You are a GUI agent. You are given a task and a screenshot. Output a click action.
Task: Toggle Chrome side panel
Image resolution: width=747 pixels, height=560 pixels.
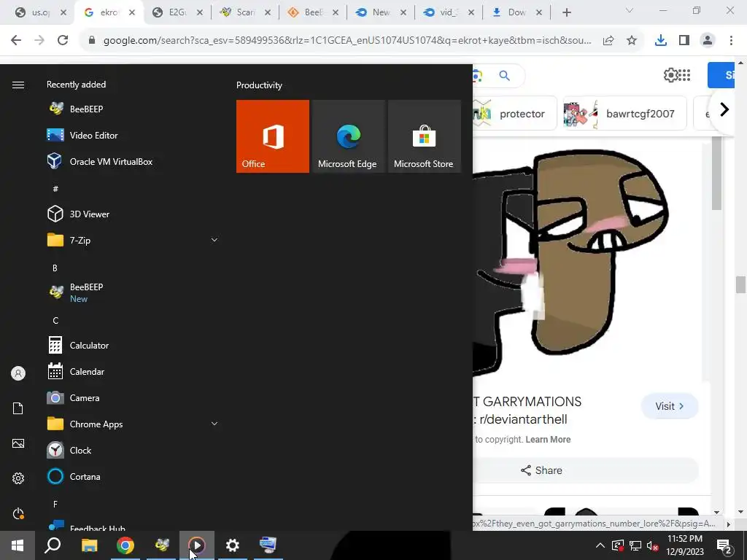click(x=684, y=41)
